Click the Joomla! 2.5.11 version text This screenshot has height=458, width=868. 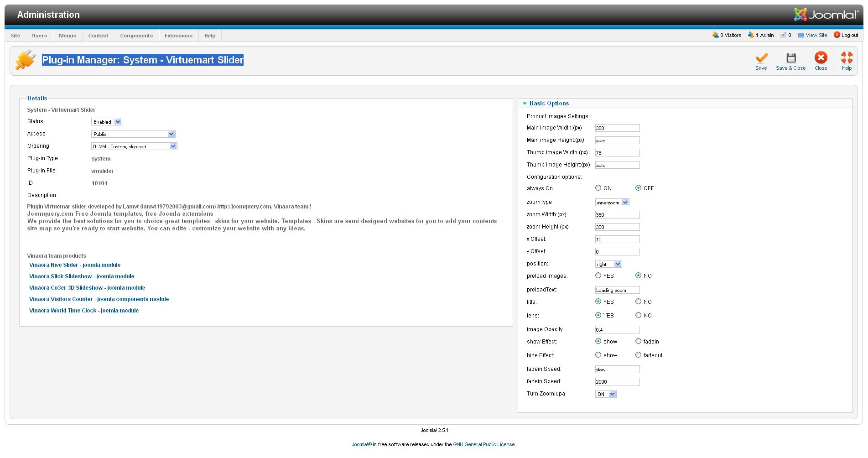point(436,430)
